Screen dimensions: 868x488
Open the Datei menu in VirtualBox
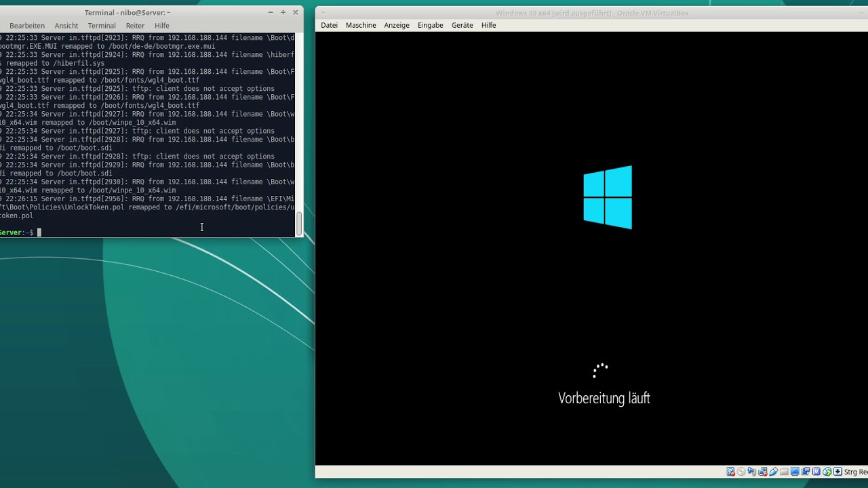pyautogui.click(x=330, y=25)
